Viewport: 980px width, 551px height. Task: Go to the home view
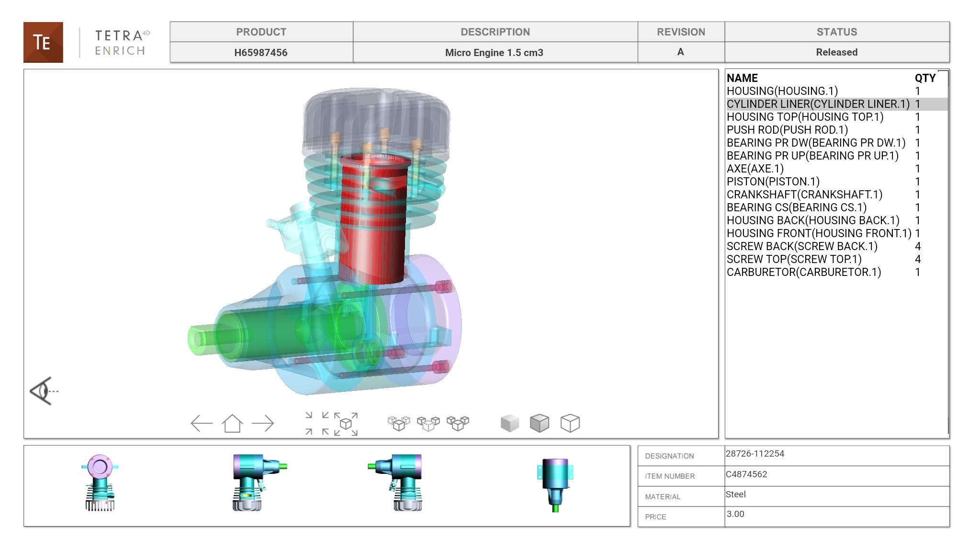tap(232, 424)
